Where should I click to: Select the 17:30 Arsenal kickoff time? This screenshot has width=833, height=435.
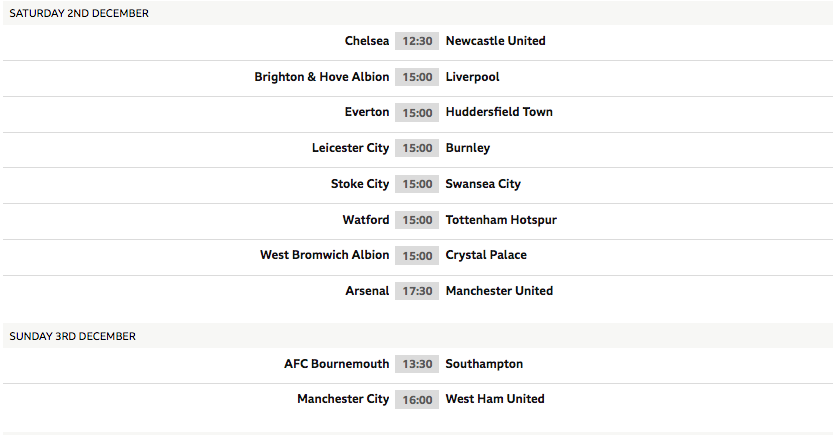point(417,291)
